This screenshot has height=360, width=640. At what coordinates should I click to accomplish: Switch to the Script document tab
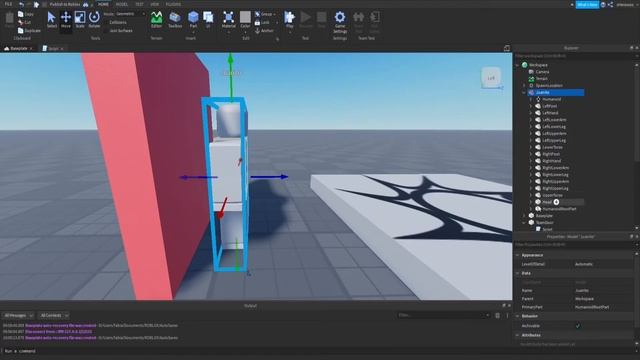[x=53, y=48]
